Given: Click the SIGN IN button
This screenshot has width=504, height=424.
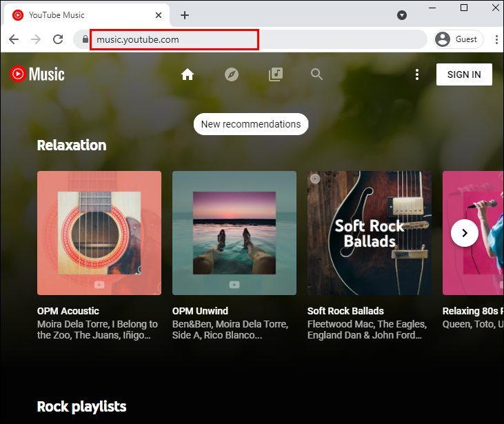Looking at the screenshot, I should pyautogui.click(x=464, y=74).
